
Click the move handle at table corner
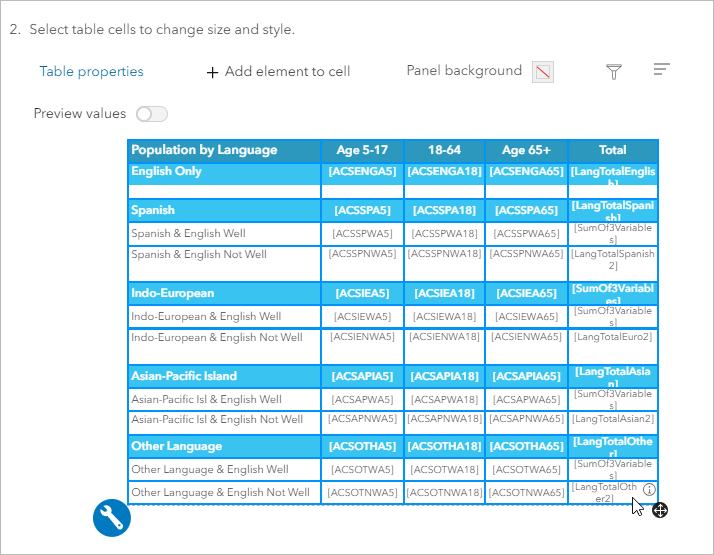pos(660,510)
